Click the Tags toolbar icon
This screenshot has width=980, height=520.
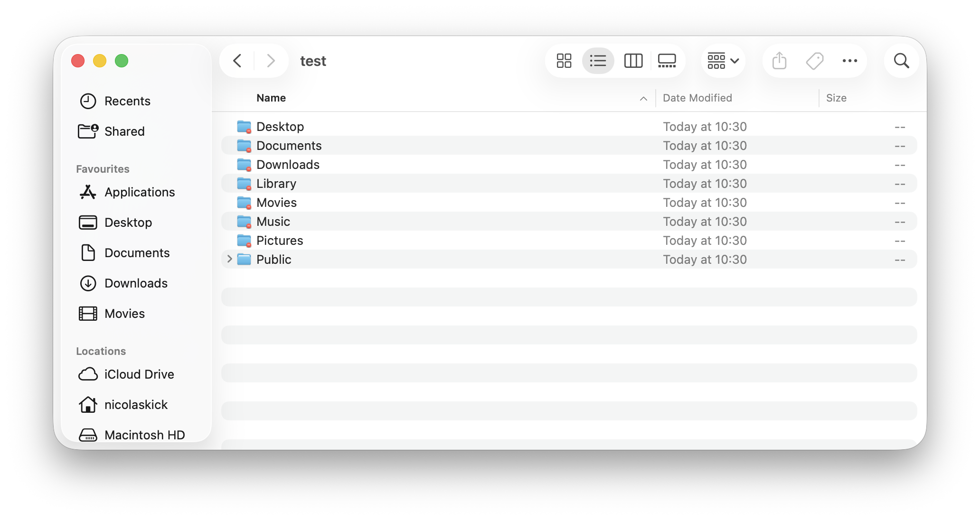814,61
